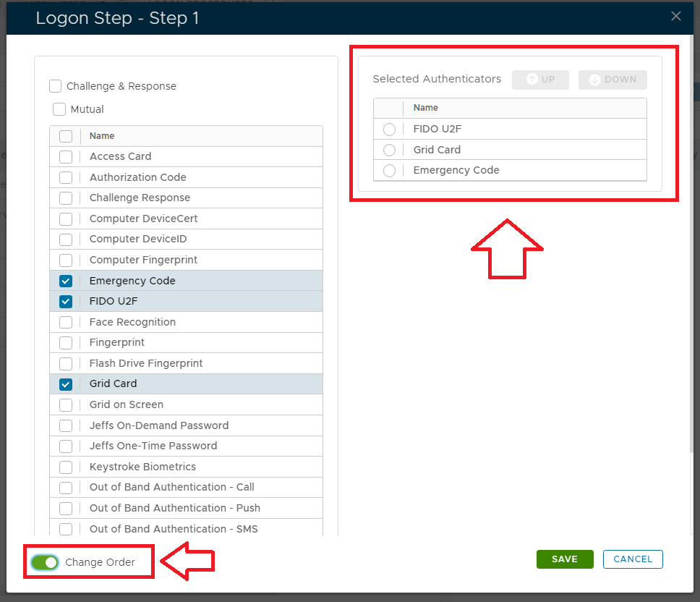Click the Mutual label text
Viewport: 700px width, 602px height.
(87, 109)
